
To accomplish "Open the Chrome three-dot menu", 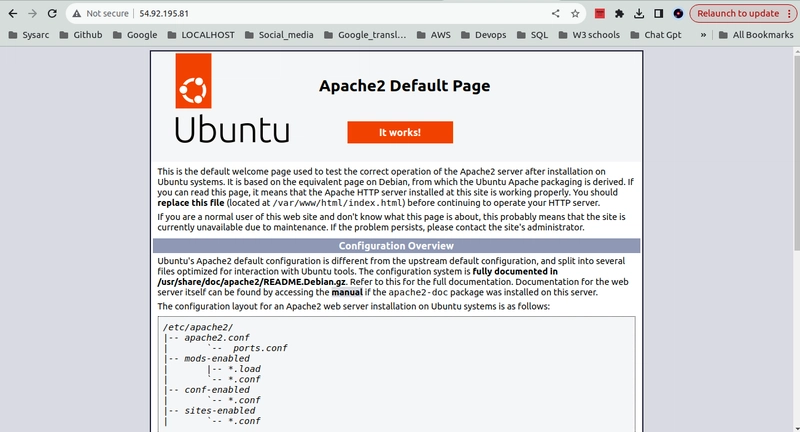I will (789, 14).
